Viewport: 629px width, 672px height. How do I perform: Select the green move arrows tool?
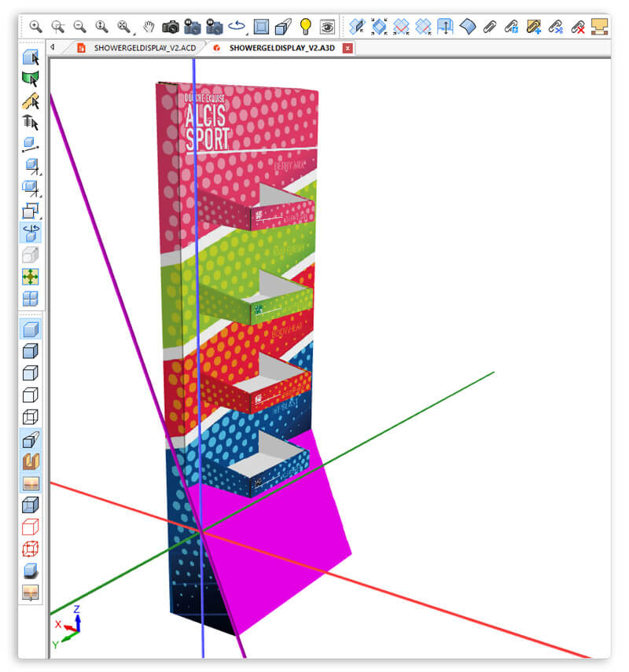tap(31, 277)
